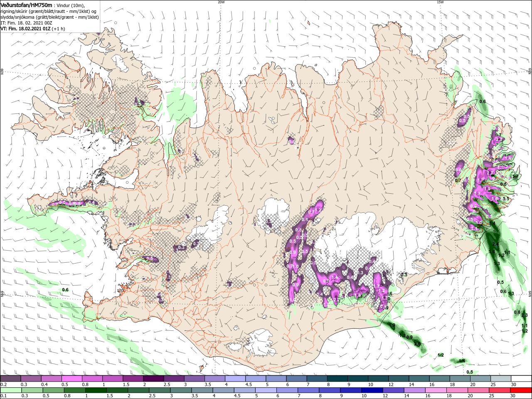Pick the dusky mauve 0.2 swatch in snow scale
The width and height of the screenshot is (532, 399).
click(x=11, y=379)
